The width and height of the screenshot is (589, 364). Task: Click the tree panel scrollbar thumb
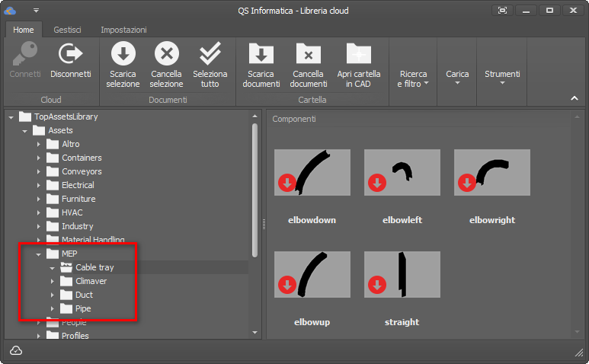tap(255, 190)
